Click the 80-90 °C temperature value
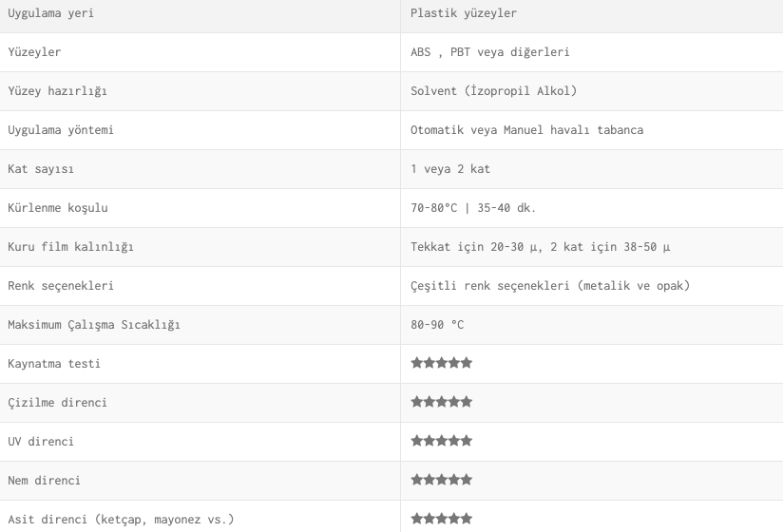 point(437,324)
